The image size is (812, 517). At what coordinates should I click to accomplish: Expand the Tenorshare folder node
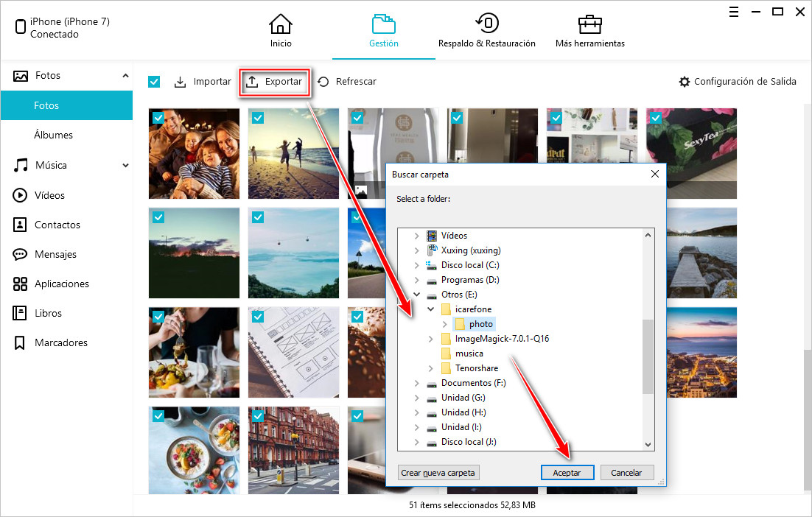tap(431, 368)
